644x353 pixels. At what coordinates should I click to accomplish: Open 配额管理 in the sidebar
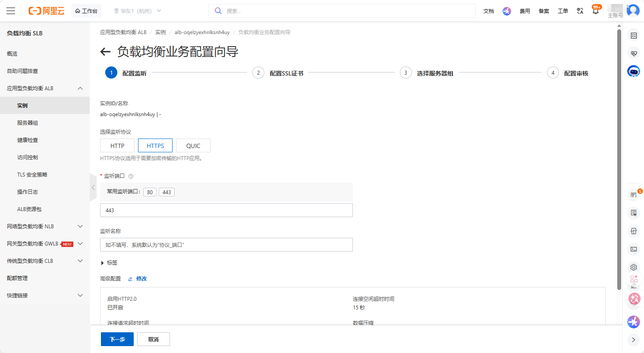pos(45,278)
